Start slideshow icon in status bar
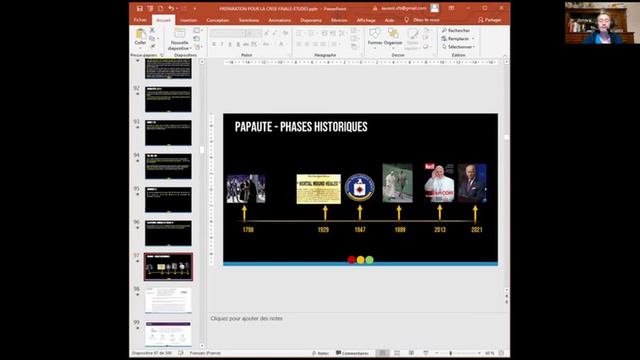Screen dimensions: 640x360 click(426, 353)
